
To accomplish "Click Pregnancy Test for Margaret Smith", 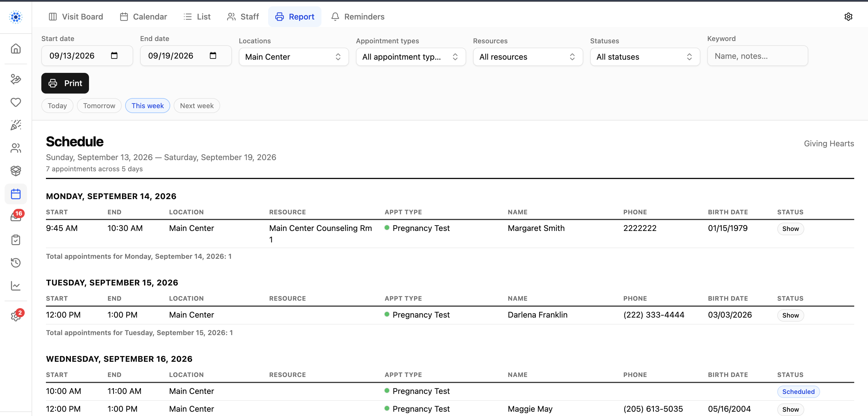I will (x=421, y=228).
